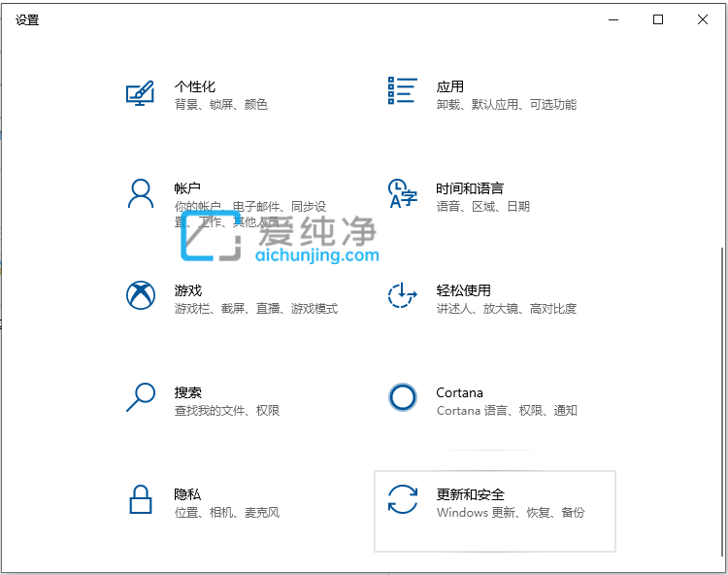Open the 时间和语言 clock-language icon
This screenshot has height=575, width=728.
[x=403, y=193]
